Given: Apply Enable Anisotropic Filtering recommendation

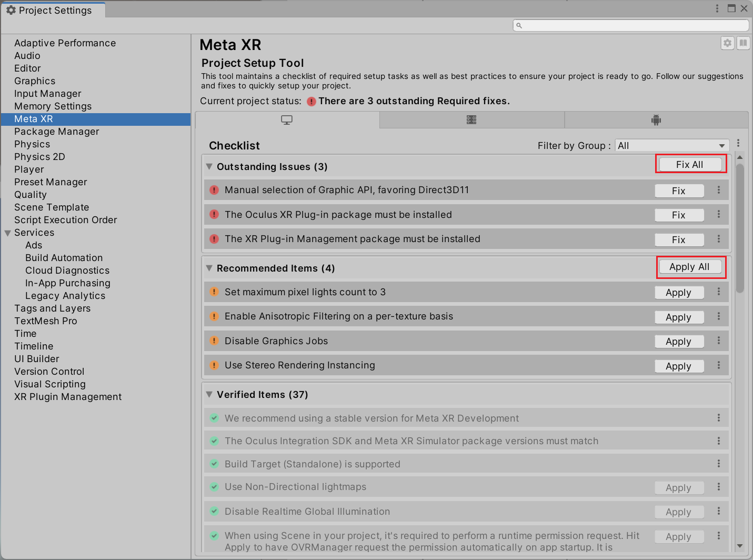Looking at the screenshot, I should (679, 317).
